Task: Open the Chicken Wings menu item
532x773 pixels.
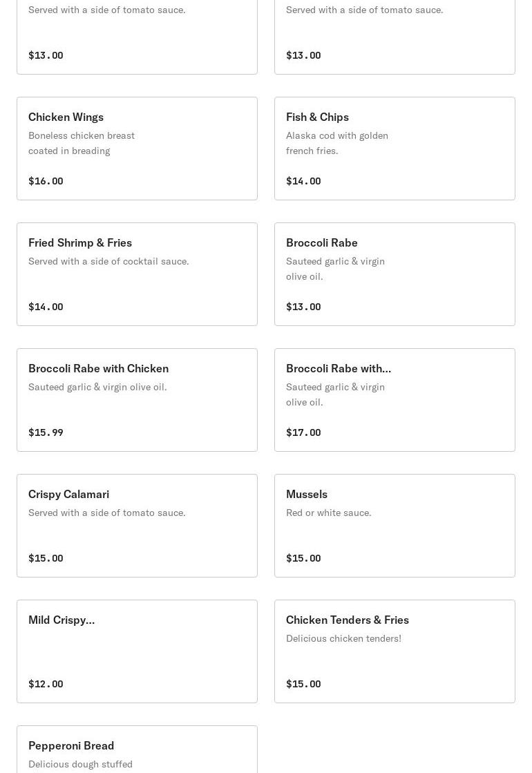Action: 66,117
